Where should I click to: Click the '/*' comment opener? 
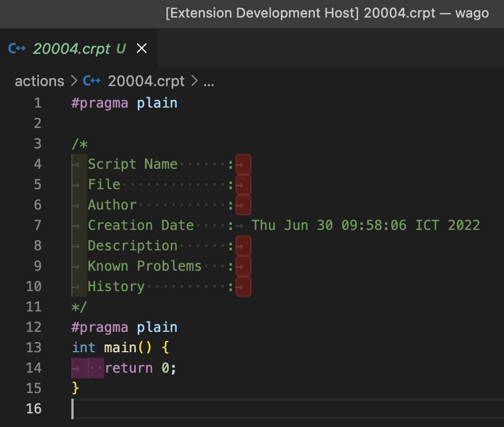80,144
